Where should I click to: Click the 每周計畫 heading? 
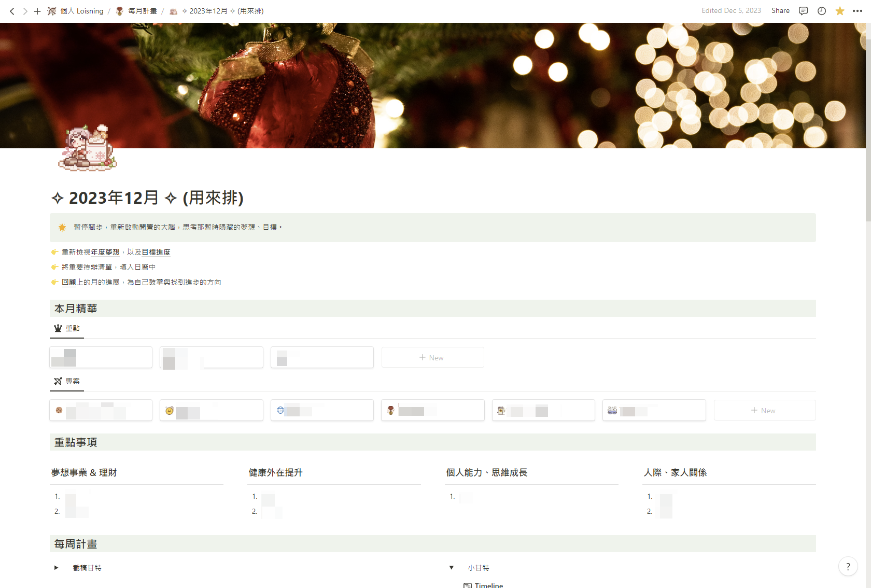(x=76, y=544)
